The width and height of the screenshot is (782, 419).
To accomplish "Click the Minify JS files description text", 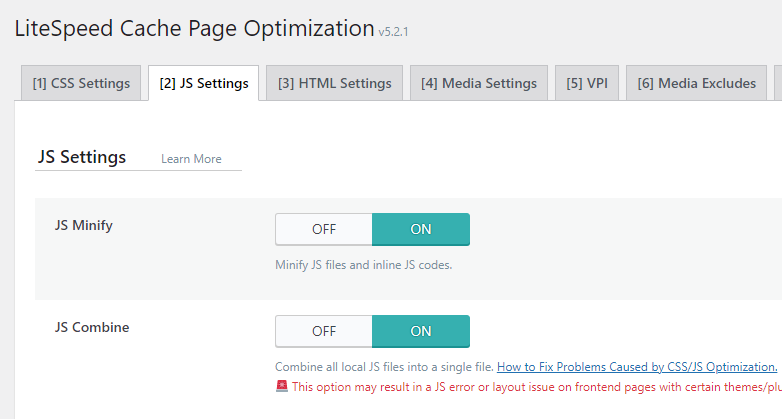I will point(364,265).
